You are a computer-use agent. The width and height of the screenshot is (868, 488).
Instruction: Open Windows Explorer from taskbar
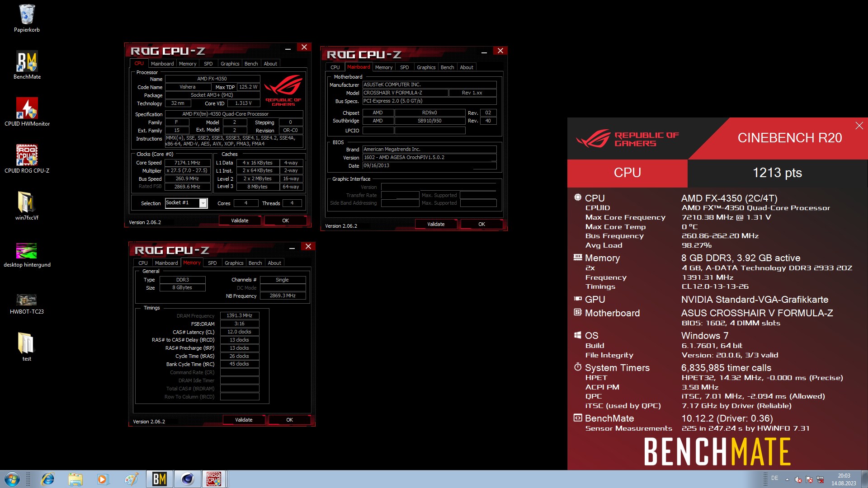(75, 479)
